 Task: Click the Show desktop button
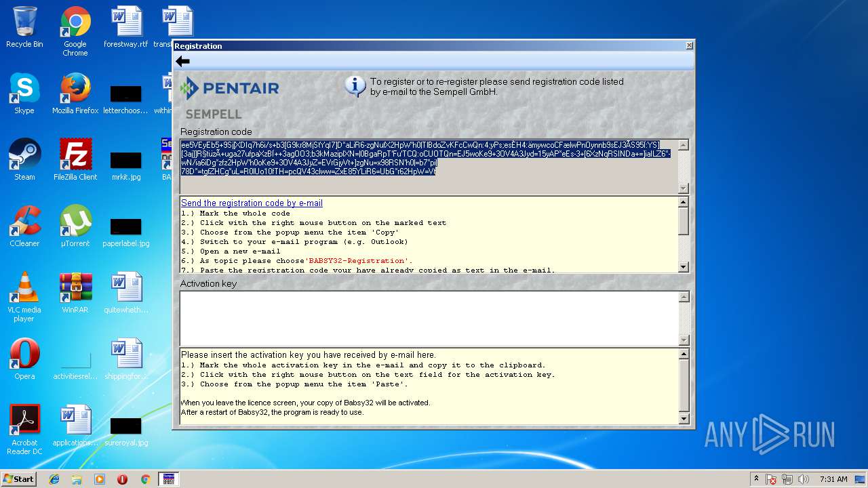coord(861,479)
